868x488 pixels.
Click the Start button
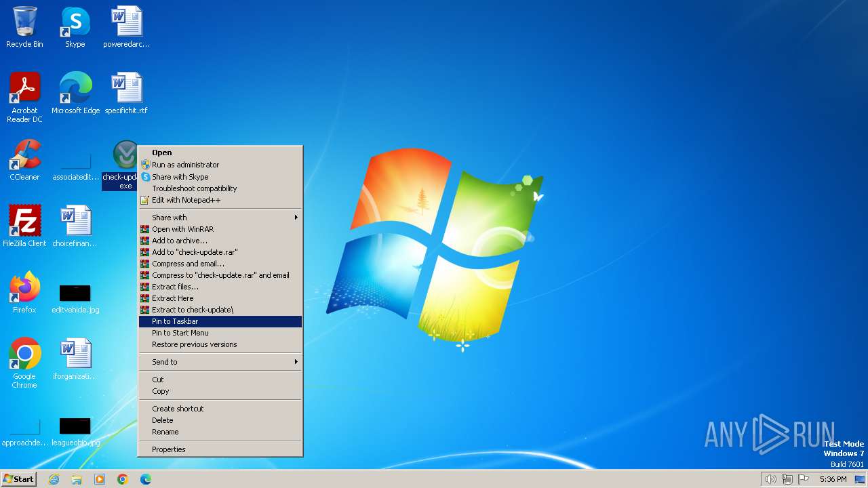(19, 479)
